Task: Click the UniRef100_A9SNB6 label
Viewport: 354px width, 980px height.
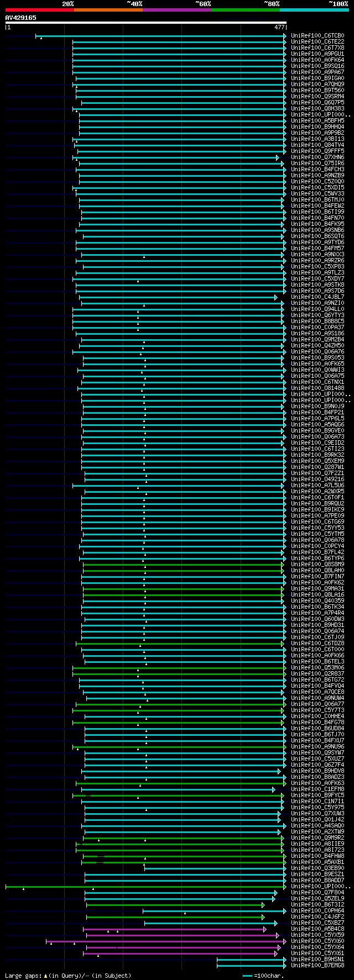Action: (x=317, y=230)
